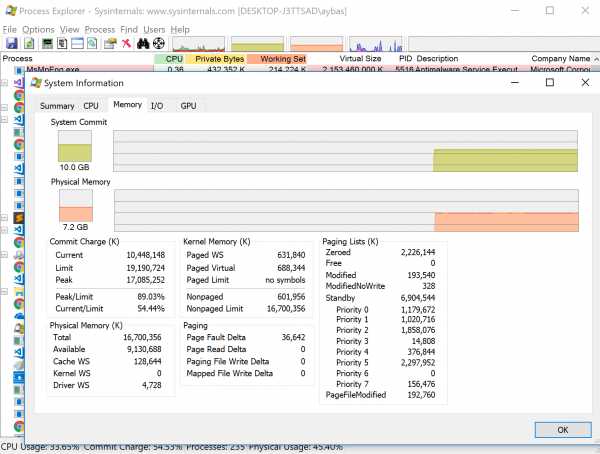Maximize the System Information window

point(550,82)
